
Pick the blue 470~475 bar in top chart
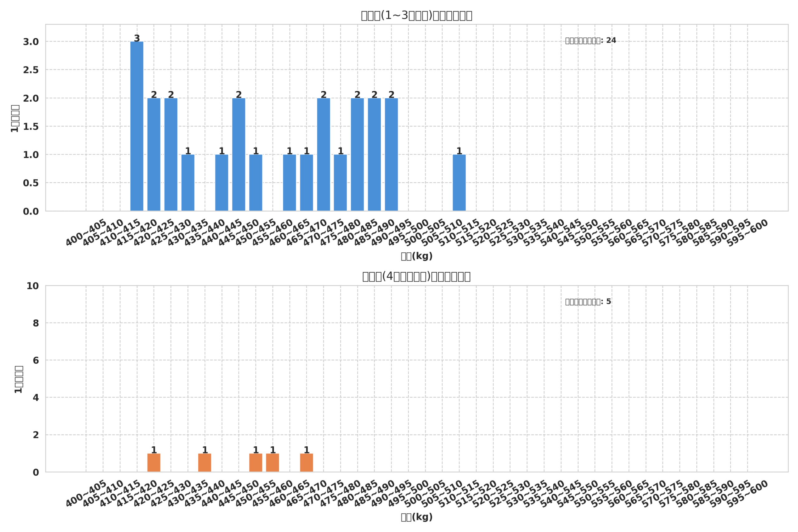[323, 154]
